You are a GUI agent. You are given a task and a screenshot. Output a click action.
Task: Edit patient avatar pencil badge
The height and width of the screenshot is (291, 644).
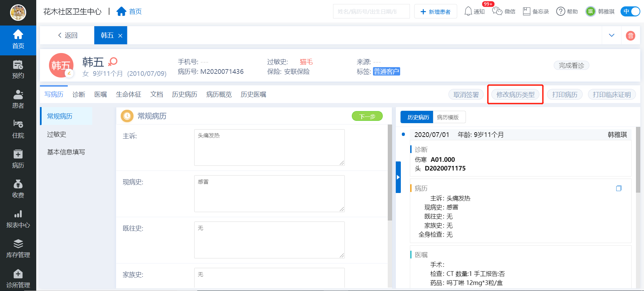[x=69, y=73]
